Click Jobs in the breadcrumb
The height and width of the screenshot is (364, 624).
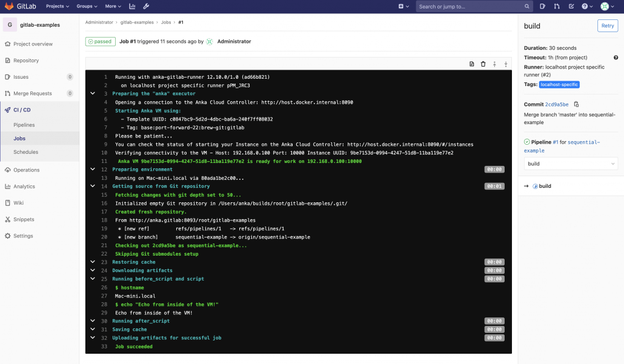pyautogui.click(x=166, y=22)
